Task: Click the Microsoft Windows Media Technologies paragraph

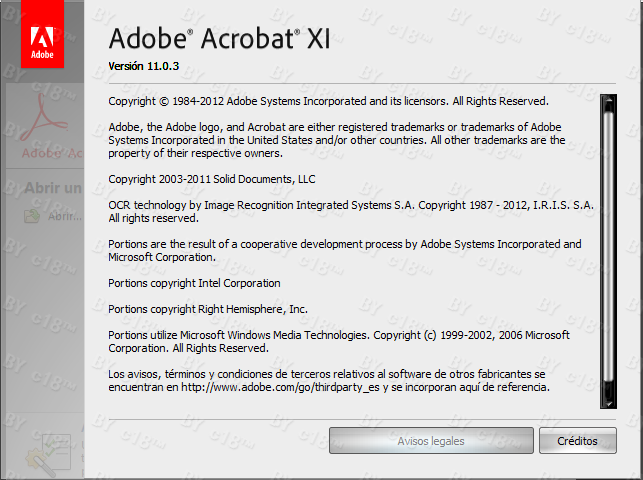Action: (x=338, y=342)
